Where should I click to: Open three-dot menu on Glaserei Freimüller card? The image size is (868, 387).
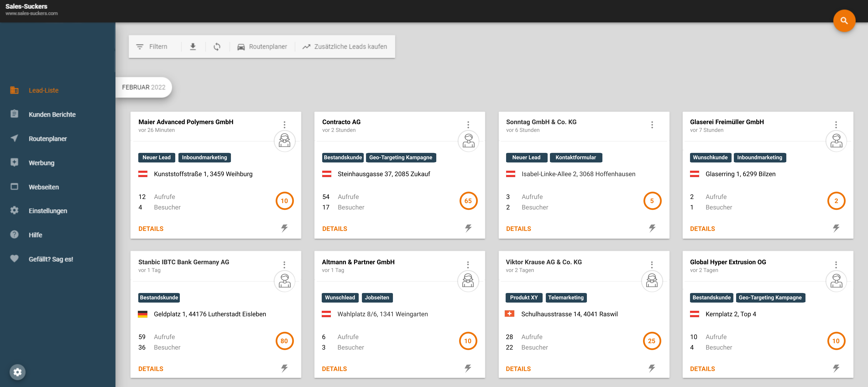click(x=836, y=125)
